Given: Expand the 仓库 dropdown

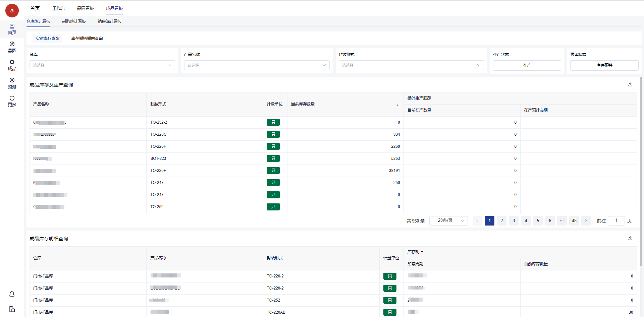Looking at the screenshot, I should (102, 65).
